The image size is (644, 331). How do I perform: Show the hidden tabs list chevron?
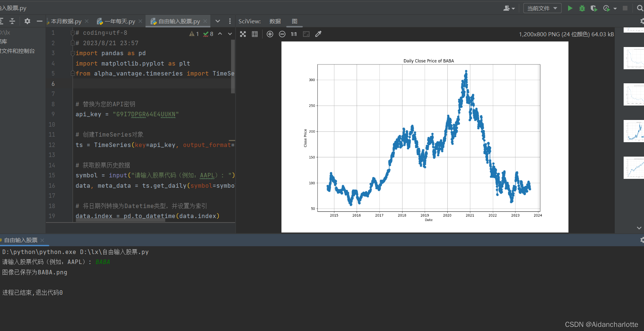(x=218, y=21)
